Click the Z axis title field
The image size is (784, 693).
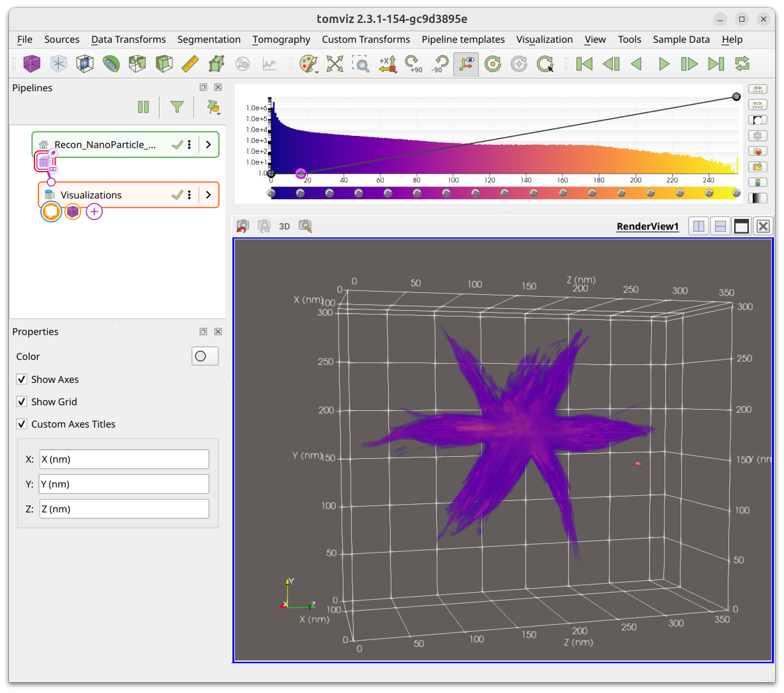pyautogui.click(x=124, y=509)
